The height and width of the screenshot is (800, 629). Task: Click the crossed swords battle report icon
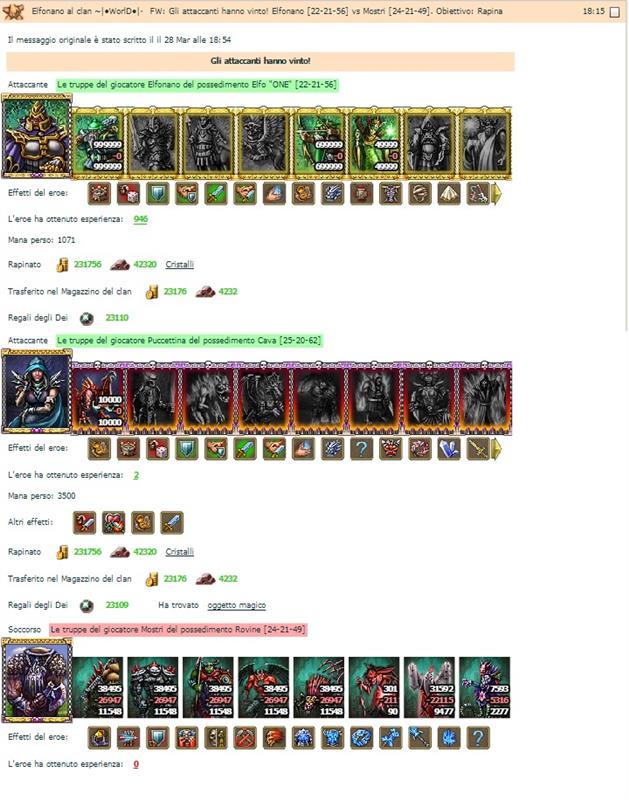(x=13, y=11)
